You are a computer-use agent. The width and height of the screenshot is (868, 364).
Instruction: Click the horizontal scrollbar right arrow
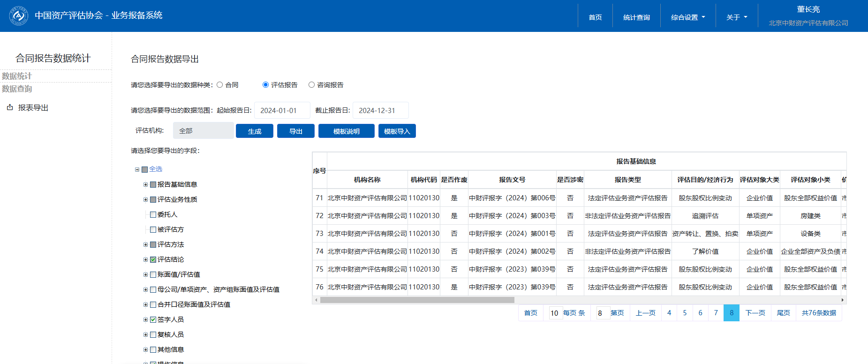point(843,300)
